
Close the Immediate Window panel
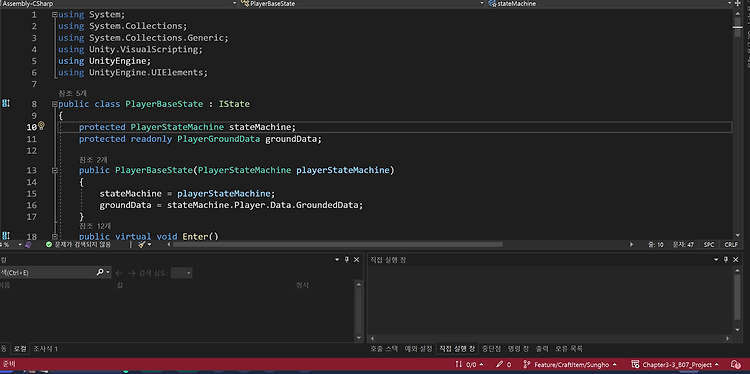tap(735, 260)
